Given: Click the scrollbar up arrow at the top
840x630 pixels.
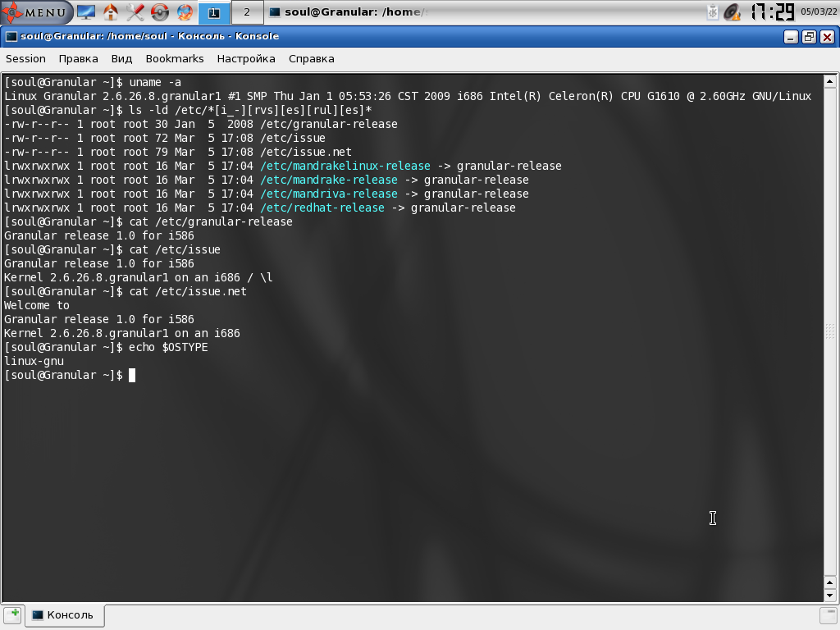Looking at the screenshot, I should [829, 82].
